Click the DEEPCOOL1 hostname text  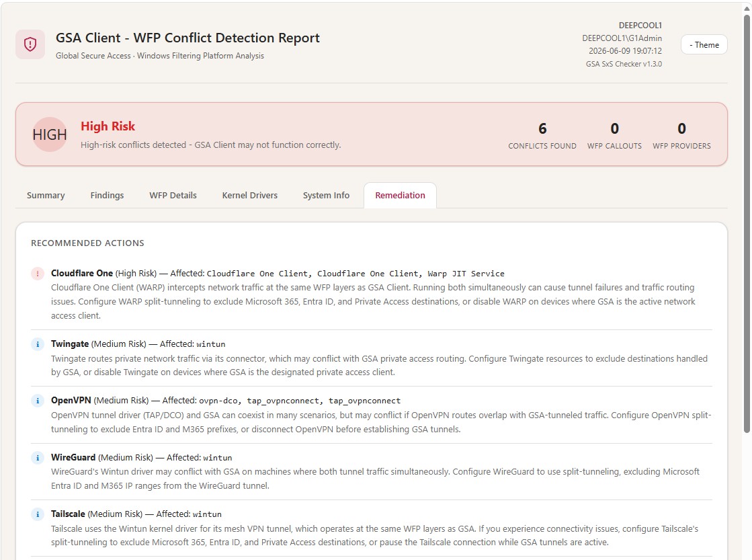(640, 26)
